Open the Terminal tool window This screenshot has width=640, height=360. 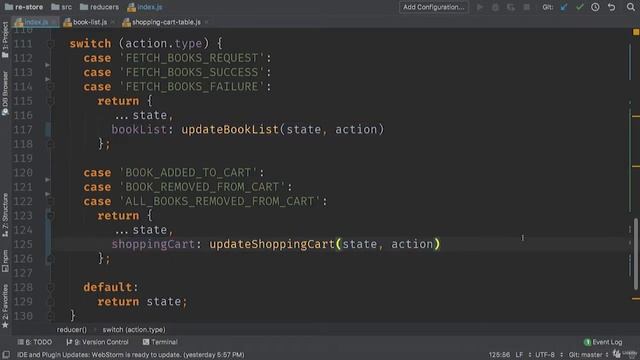click(x=160, y=342)
